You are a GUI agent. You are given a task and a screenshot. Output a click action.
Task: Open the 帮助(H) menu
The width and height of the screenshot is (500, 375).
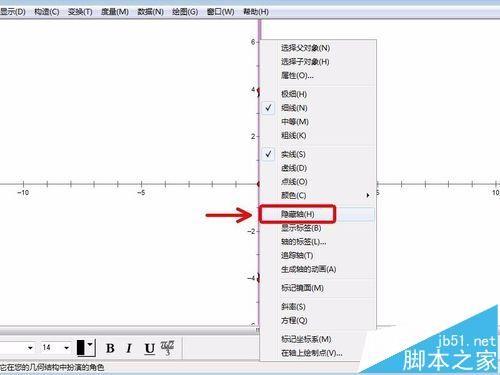coord(256,12)
